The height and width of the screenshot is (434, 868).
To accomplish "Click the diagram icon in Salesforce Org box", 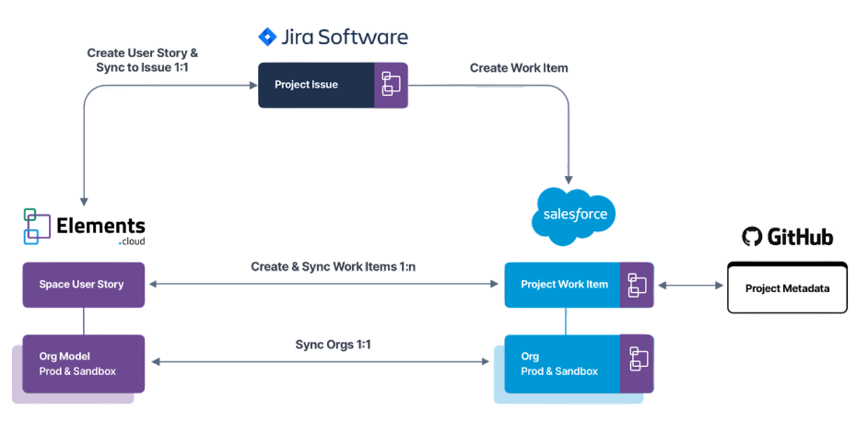I will click(637, 358).
